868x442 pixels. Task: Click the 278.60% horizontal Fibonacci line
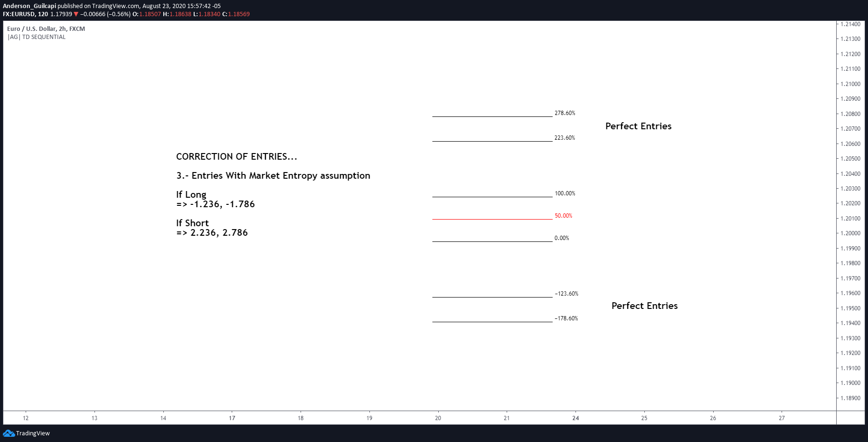[x=492, y=116]
